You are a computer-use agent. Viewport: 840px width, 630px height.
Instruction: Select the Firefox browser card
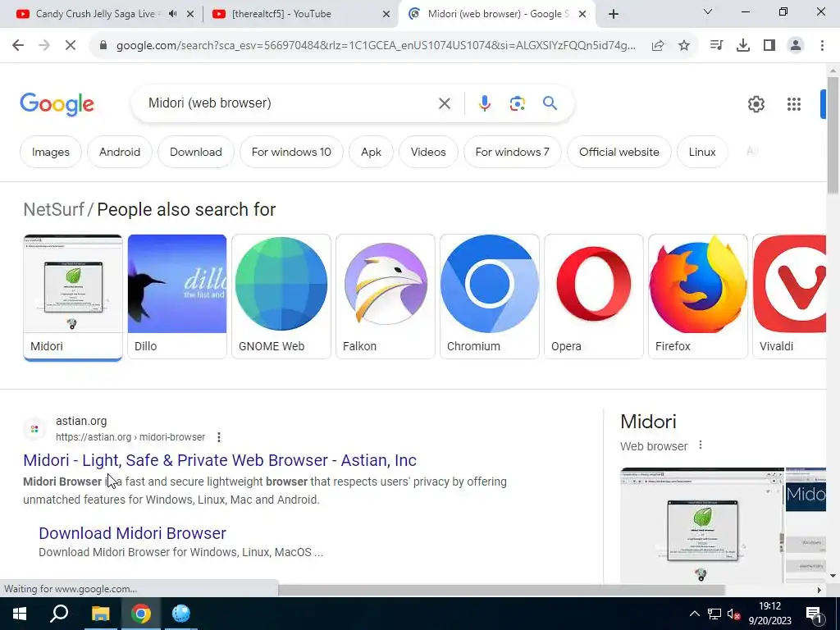698,296
